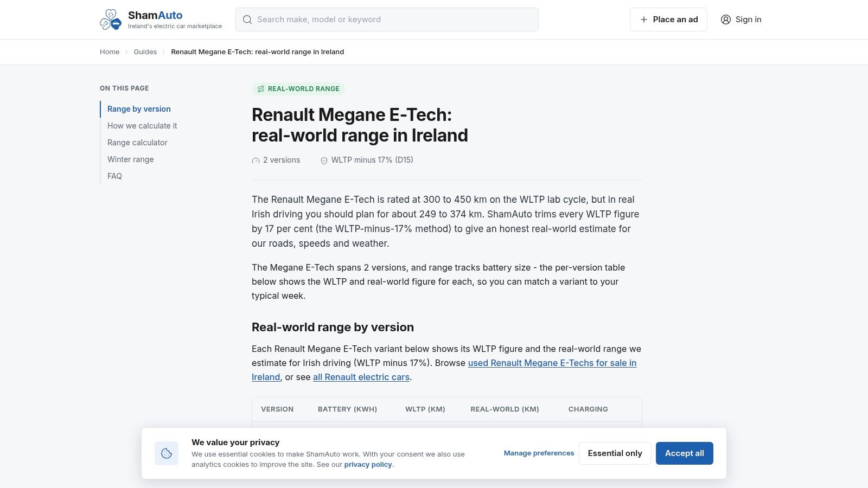Click the REAL-WORLD (KM) column header
The height and width of the screenshot is (488, 868).
click(x=505, y=409)
